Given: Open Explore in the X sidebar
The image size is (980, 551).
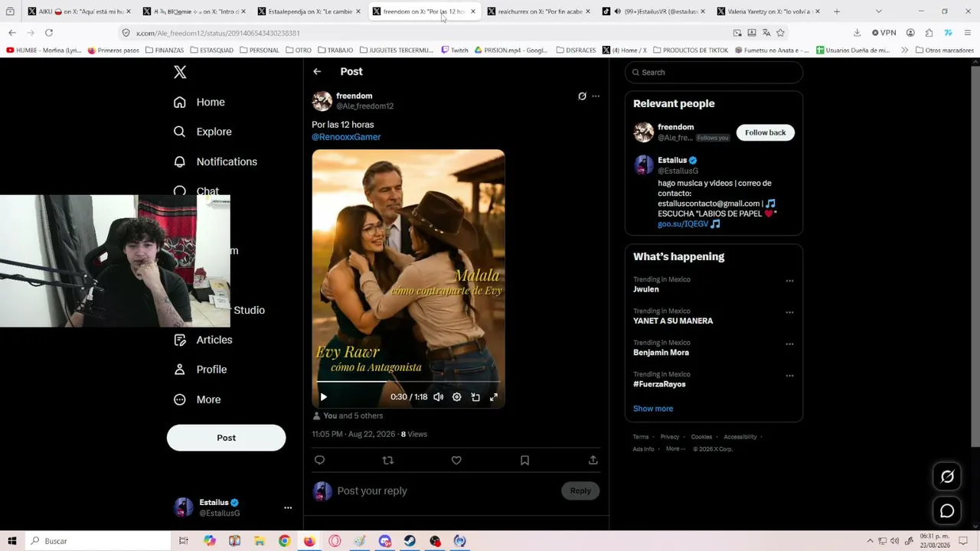Looking at the screenshot, I should pyautogui.click(x=202, y=132).
